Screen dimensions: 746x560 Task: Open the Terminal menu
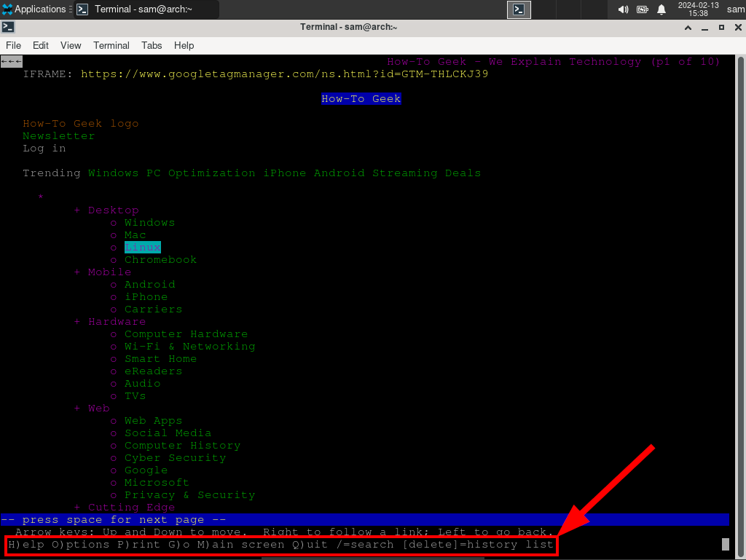pos(111,45)
